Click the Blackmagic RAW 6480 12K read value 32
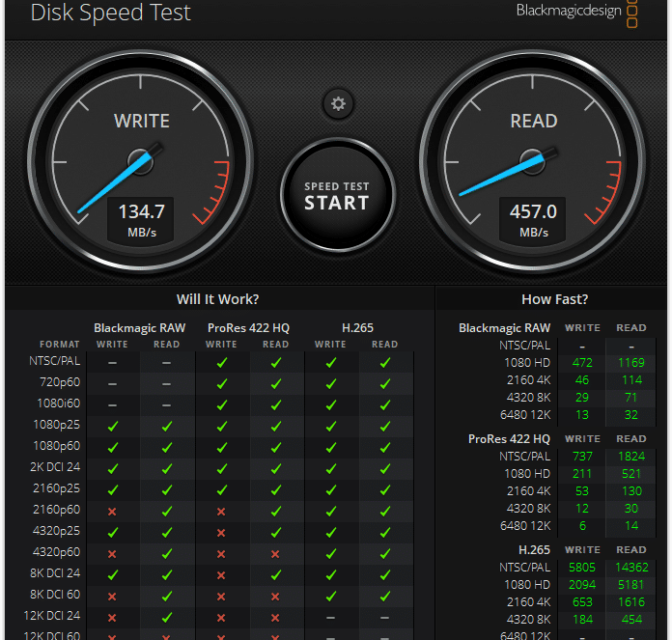Viewport: 672px width, 640px height. tap(630, 415)
